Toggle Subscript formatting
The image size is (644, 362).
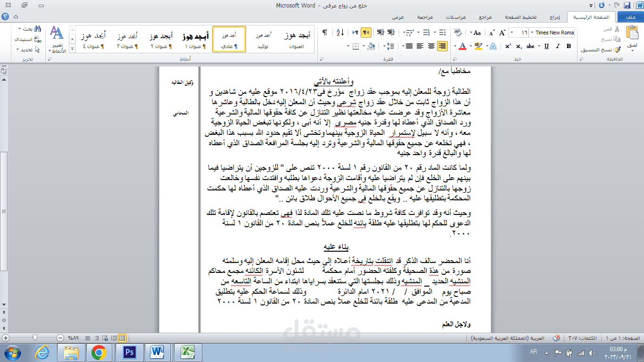point(519,46)
